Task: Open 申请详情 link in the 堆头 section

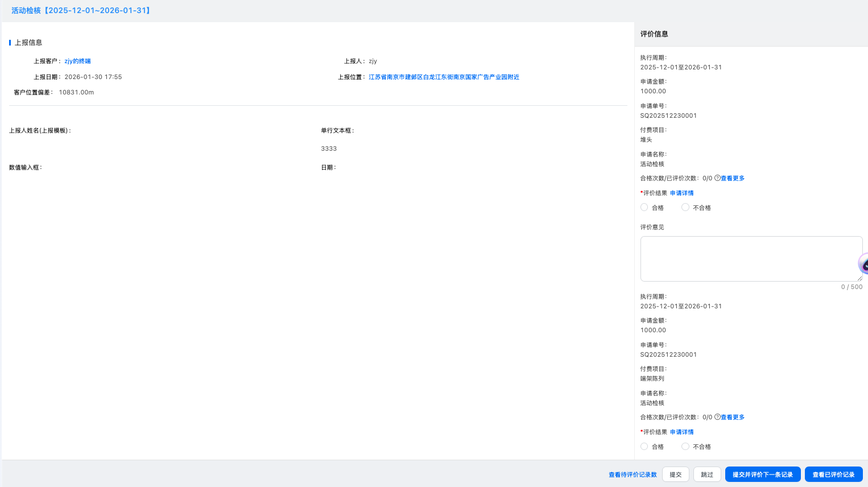Action: pos(681,193)
